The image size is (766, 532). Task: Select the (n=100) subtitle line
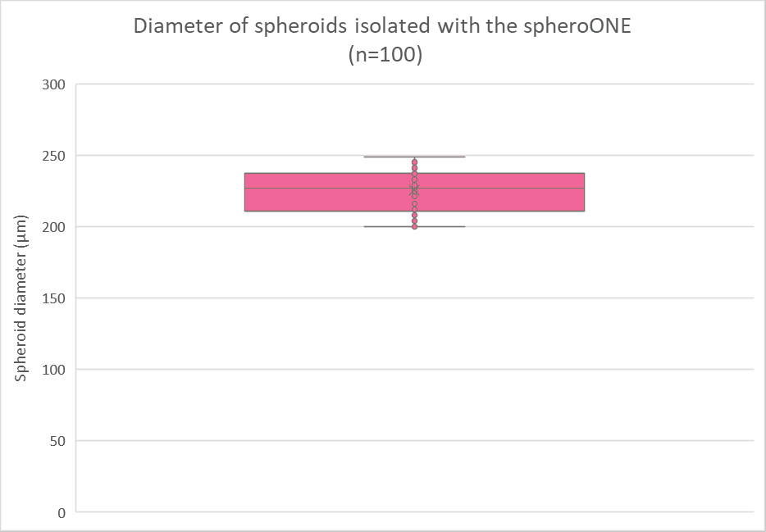(x=382, y=55)
